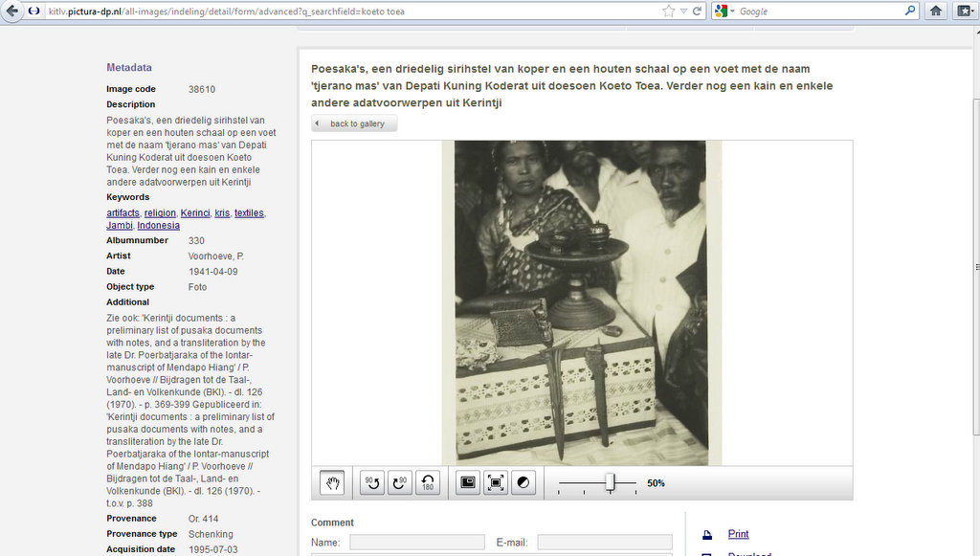Click the provenance type 'Schenking'
The height and width of the screenshot is (556, 980).
211,534
